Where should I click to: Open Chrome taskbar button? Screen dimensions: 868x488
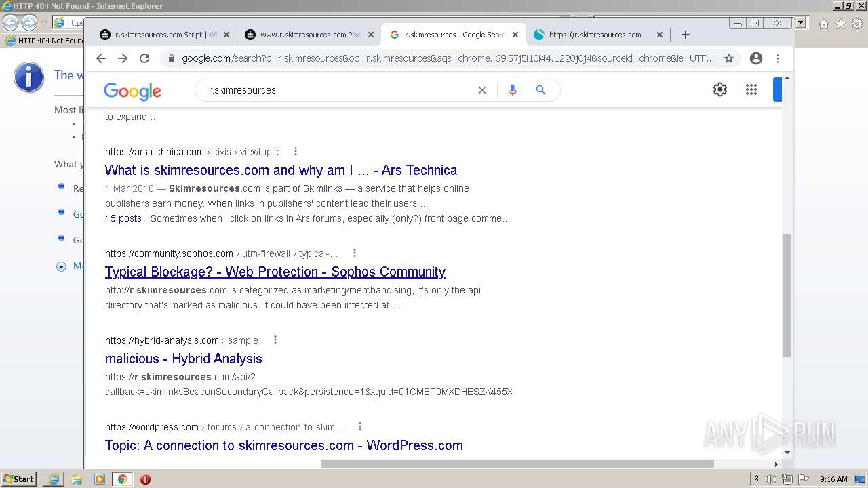pyautogui.click(x=122, y=479)
